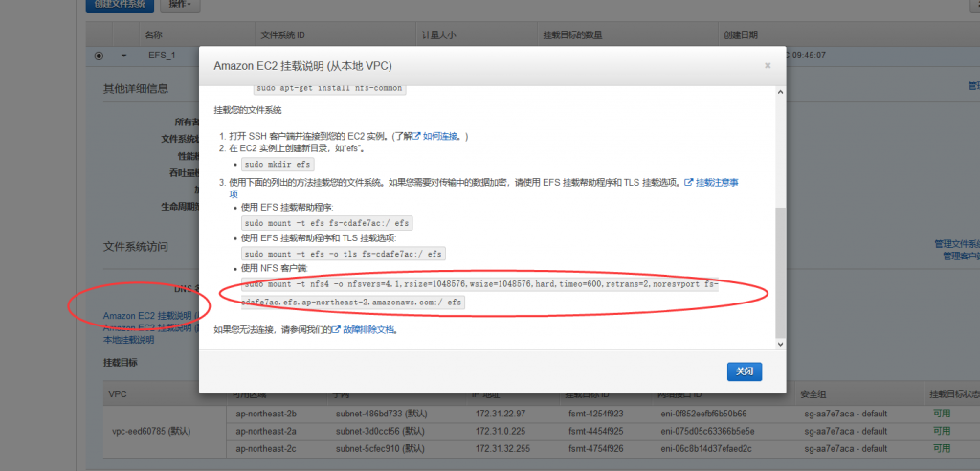The width and height of the screenshot is (980, 471).
Task: Click the dialog vertical scrollbar thumb
Action: 780,274
